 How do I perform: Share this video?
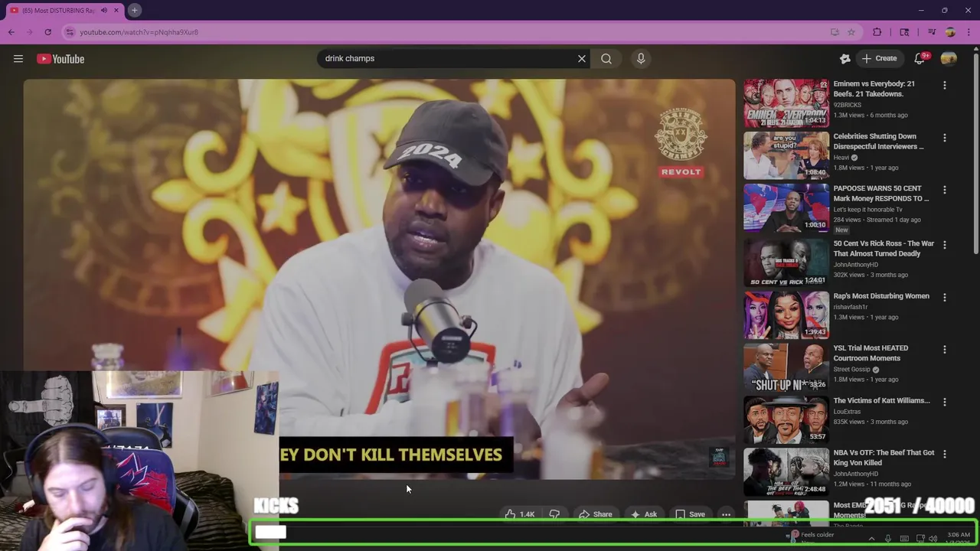tap(595, 514)
